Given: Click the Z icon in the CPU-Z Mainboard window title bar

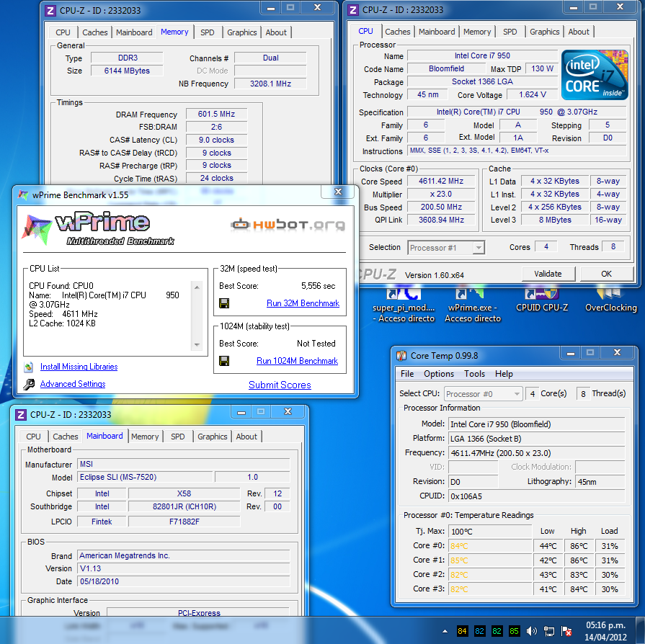Looking at the screenshot, I should pos(21,414).
